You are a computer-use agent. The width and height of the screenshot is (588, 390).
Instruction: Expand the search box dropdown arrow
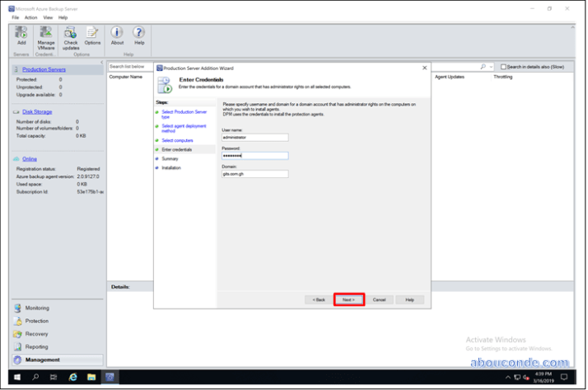coord(492,67)
